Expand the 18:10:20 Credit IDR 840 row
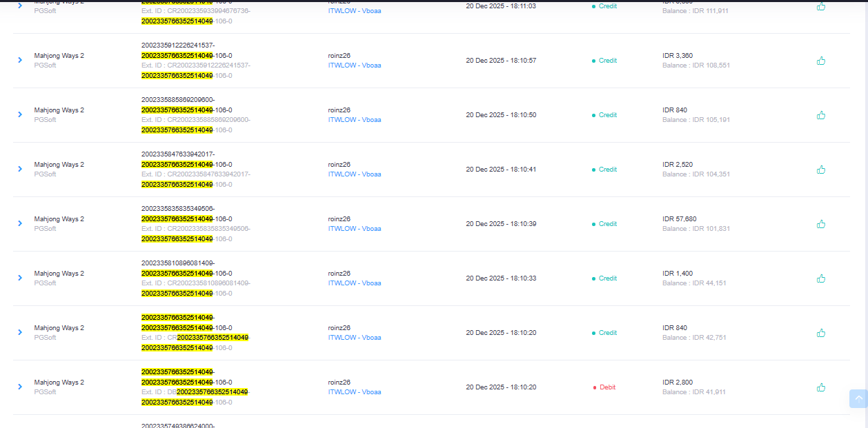This screenshot has width=868, height=428. (x=20, y=333)
